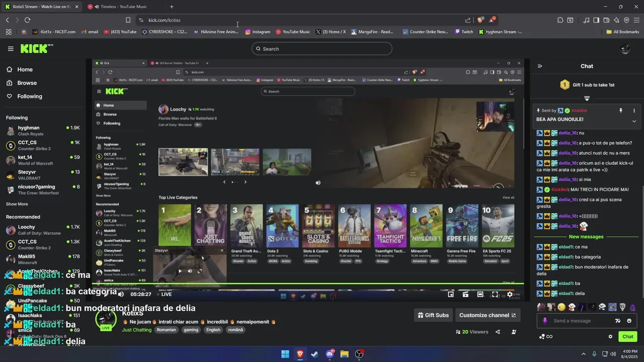The height and width of the screenshot is (362, 644).
Task: Open the user profile avatar menu
Action: [625, 49]
